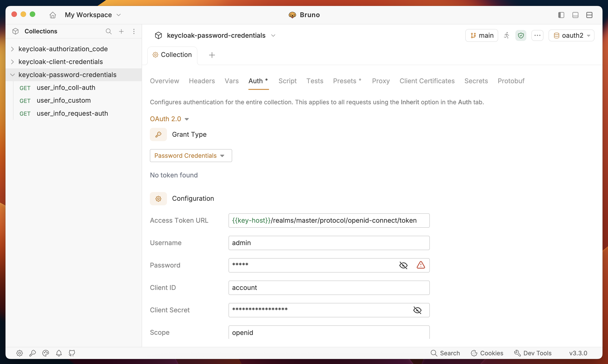Screen dimensions: 608x364
Task: Open the Secrets tab
Action: point(476,81)
